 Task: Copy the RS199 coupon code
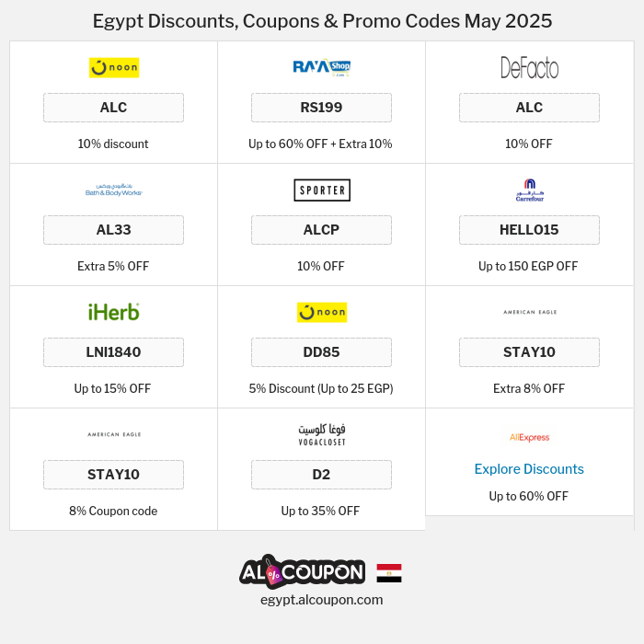coord(321,108)
